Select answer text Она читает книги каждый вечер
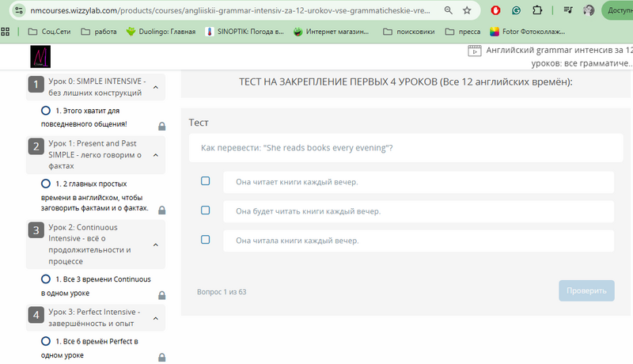The image size is (633, 364). [x=297, y=182]
